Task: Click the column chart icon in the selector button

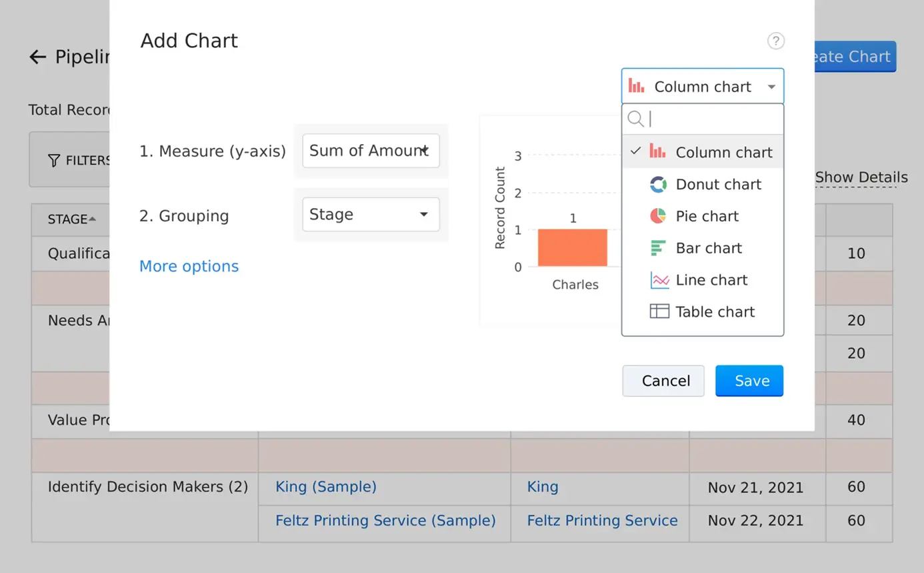Action: [636, 85]
